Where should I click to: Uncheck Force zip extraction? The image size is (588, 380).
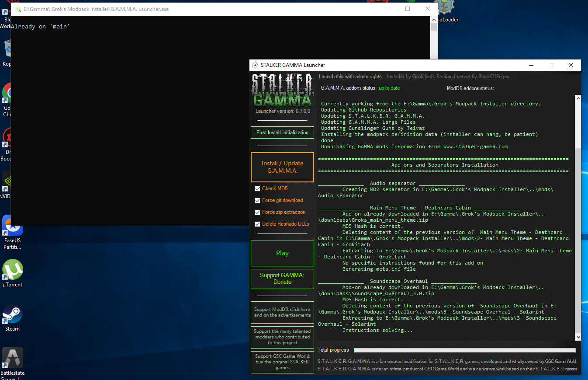click(x=258, y=212)
